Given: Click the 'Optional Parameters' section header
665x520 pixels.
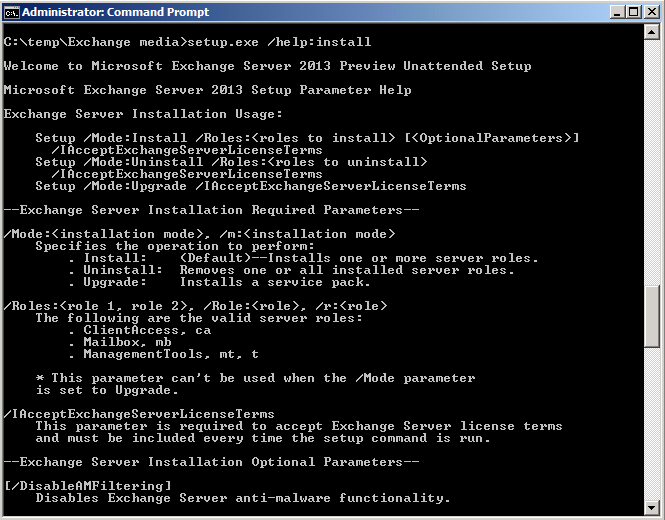Looking at the screenshot, I should pyautogui.click(x=211, y=462).
